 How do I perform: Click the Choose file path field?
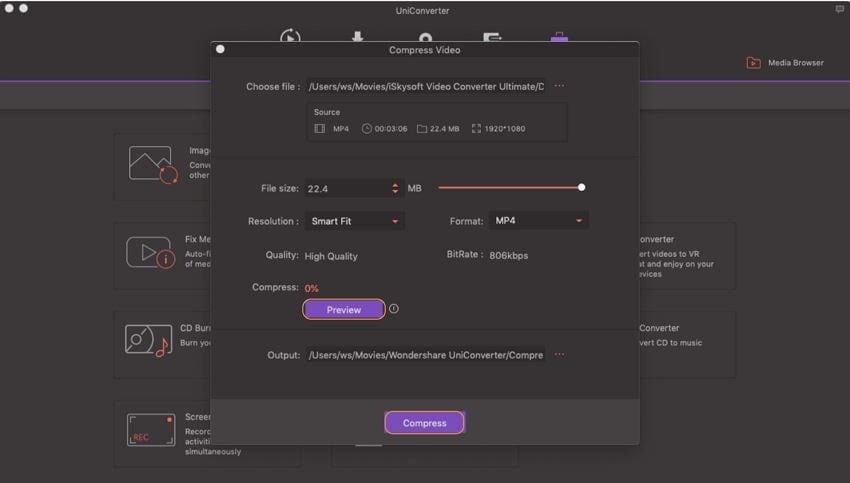tap(426, 87)
